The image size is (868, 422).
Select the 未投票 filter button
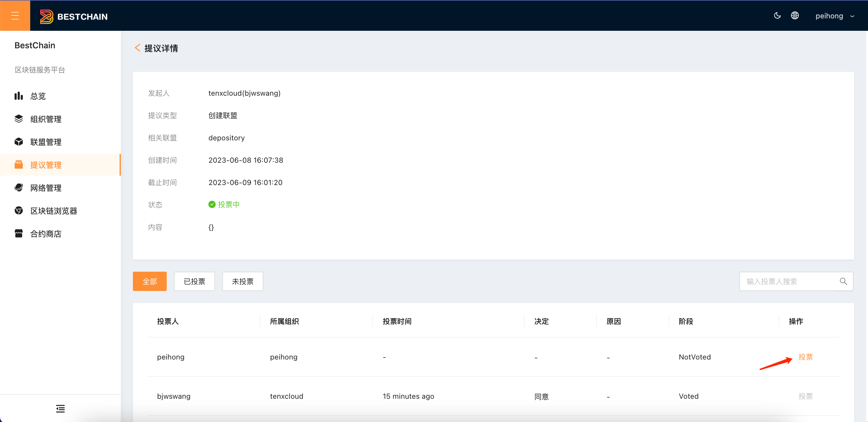tap(243, 281)
